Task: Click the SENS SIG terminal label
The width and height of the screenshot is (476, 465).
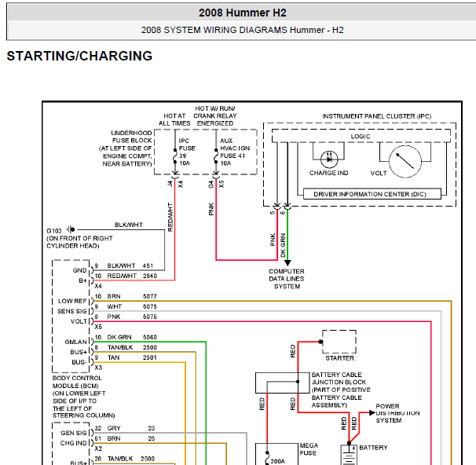Action: click(72, 311)
